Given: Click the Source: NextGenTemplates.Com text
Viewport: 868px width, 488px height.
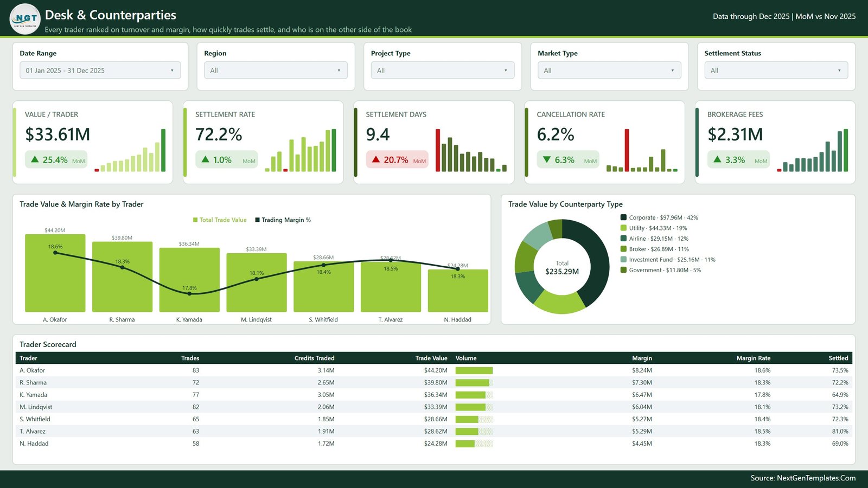Looking at the screenshot, I should click(803, 478).
